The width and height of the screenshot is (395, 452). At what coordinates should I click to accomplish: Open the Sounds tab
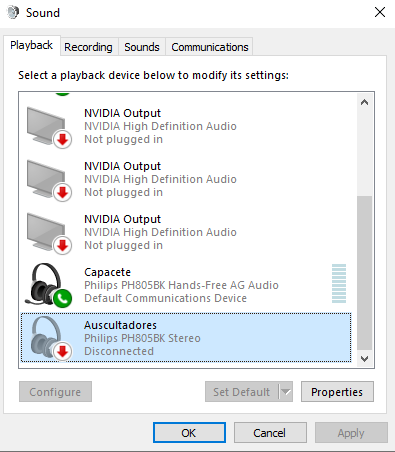click(142, 47)
